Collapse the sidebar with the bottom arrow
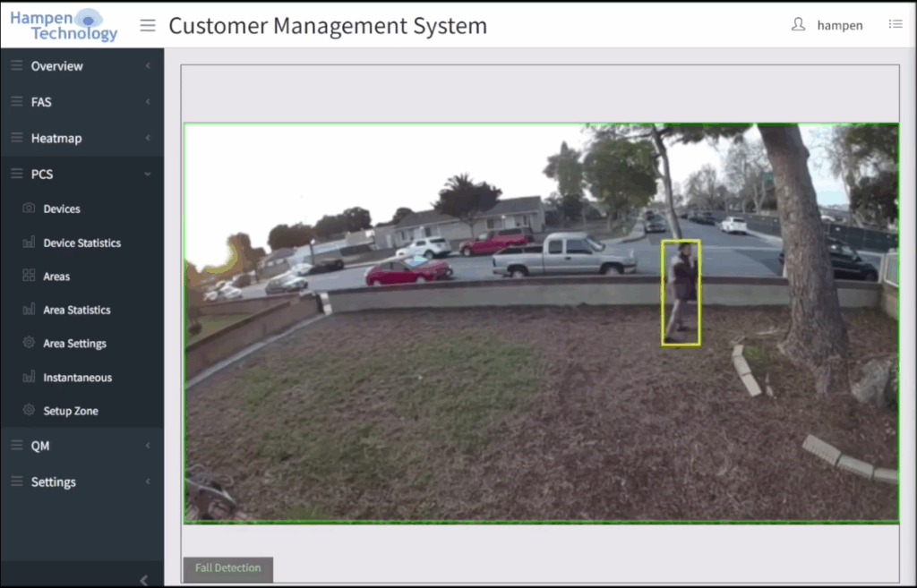The height and width of the screenshot is (588, 917). coord(144,580)
